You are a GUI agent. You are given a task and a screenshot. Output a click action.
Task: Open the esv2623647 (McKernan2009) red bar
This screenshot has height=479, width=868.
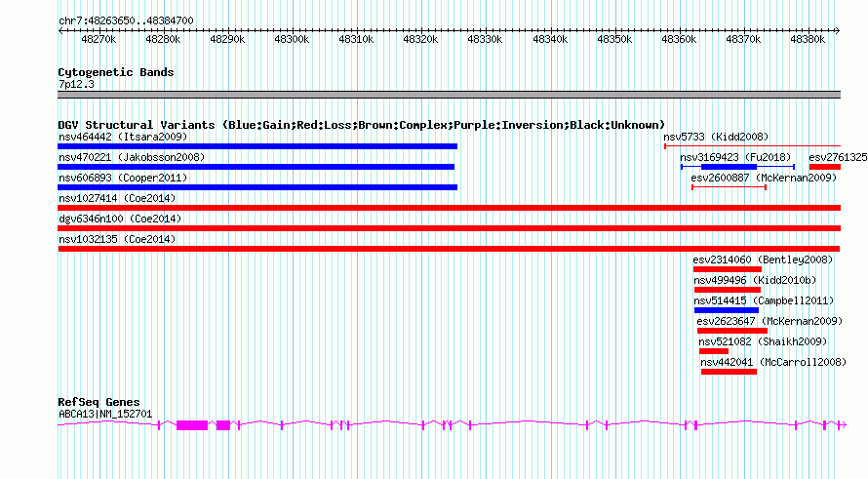tap(732, 331)
